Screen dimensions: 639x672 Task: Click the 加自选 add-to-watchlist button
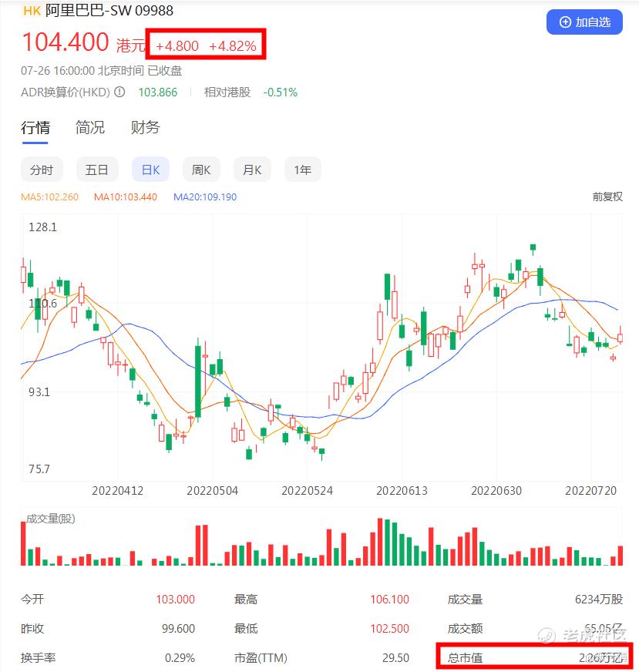pyautogui.click(x=584, y=22)
